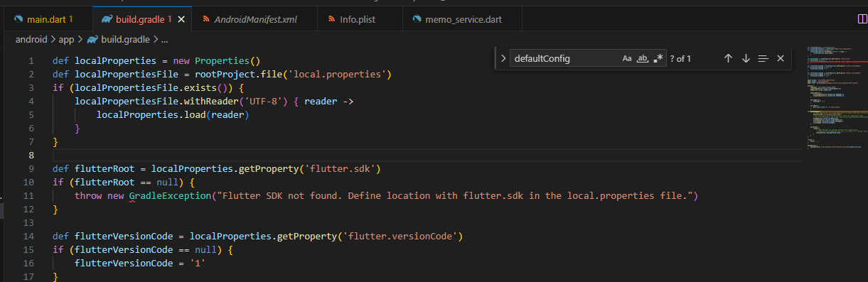Click the underlined GradleException text
The image size is (868, 282).
coord(170,195)
